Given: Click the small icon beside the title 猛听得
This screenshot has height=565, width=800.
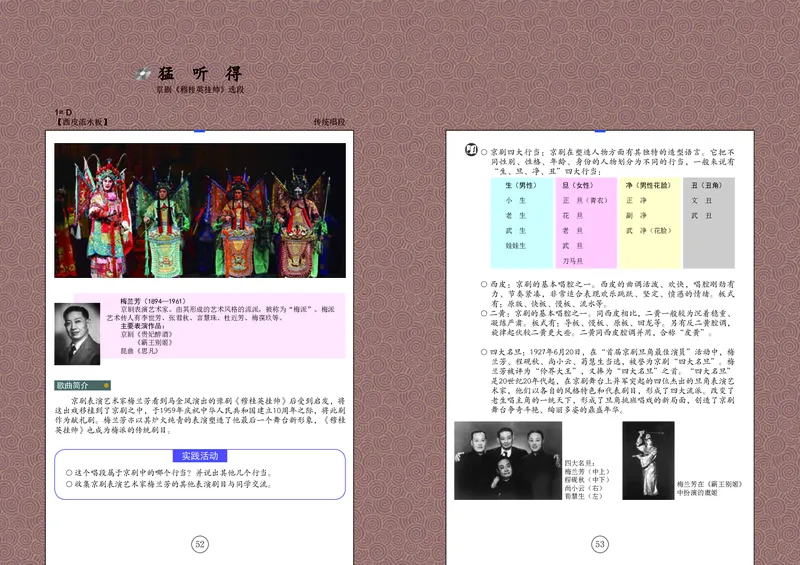Looking at the screenshot, I should coord(143,74).
